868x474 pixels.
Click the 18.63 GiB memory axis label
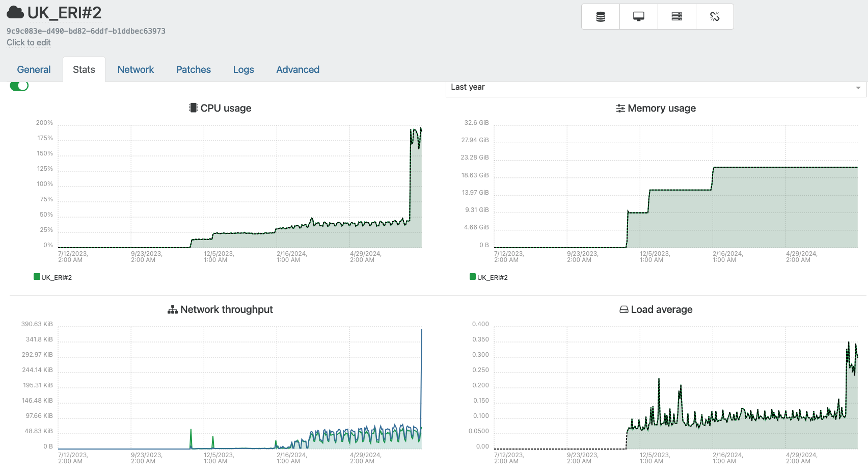click(x=475, y=175)
